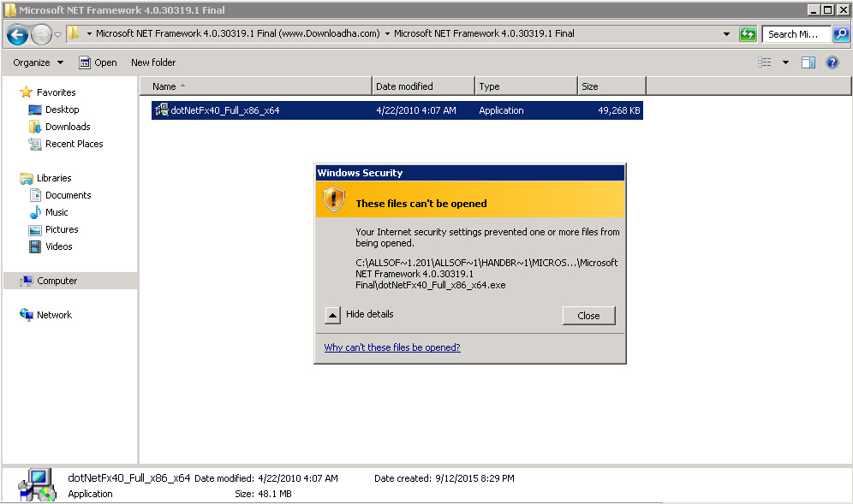The width and height of the screenshot is (853, 504).
Task: Click the folder icon in address bar
Action: pos(74,33)
